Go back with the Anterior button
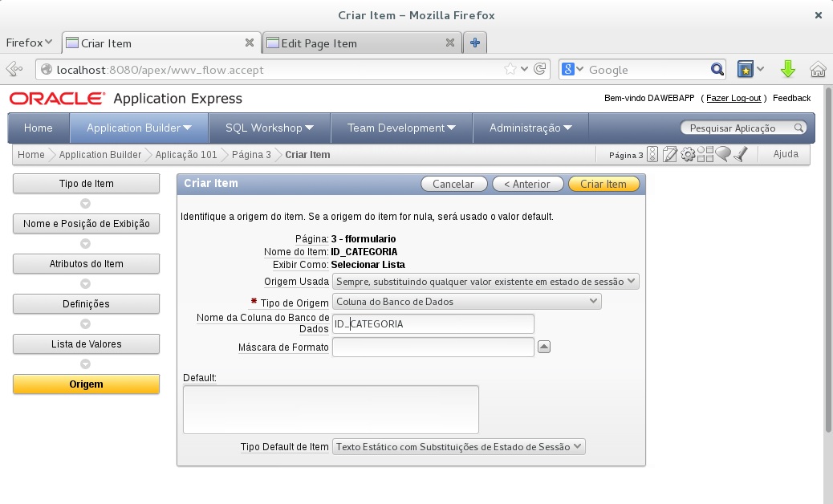833x504 pixels. [526, 184]
